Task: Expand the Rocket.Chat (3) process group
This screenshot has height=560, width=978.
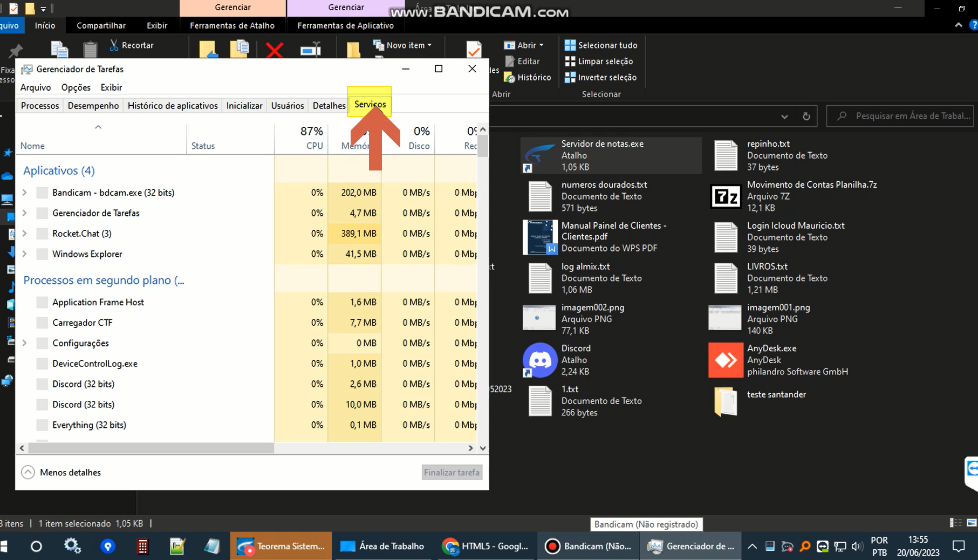Action: point(24,234)
